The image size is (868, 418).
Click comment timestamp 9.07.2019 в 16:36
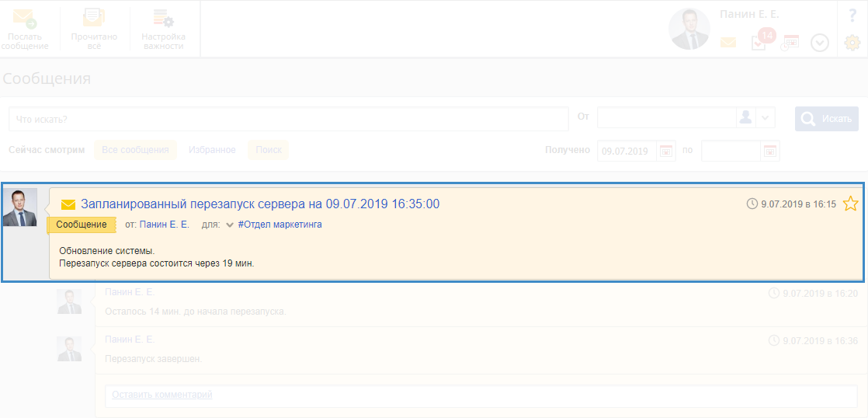pos(821,341)
